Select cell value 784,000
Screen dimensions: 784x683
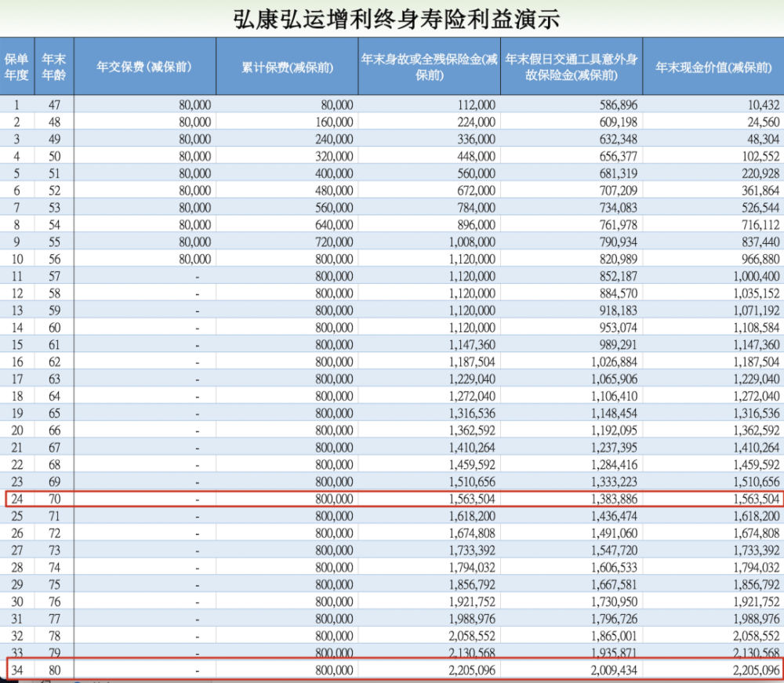tap(477, 208)
